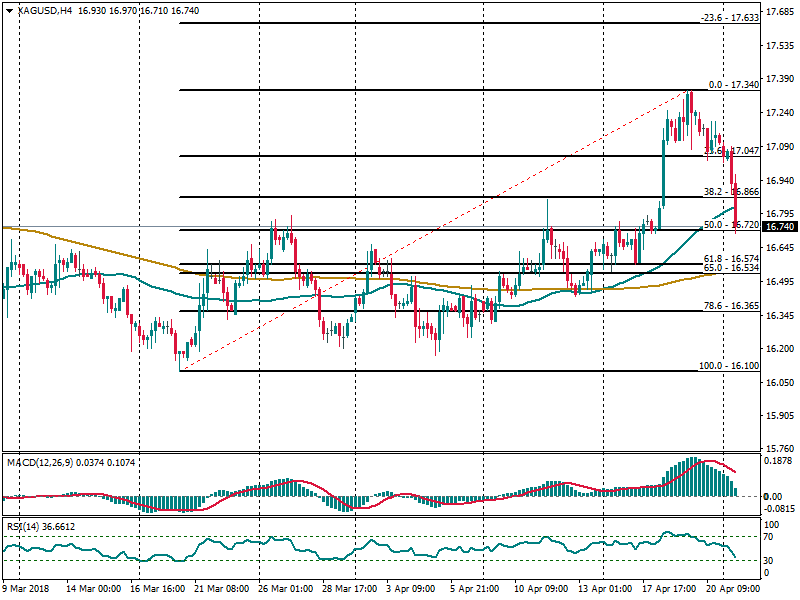800x600 pixels.
Task: Click the XAGUSD,H4 symbol title
Action: tap(45, 10)
